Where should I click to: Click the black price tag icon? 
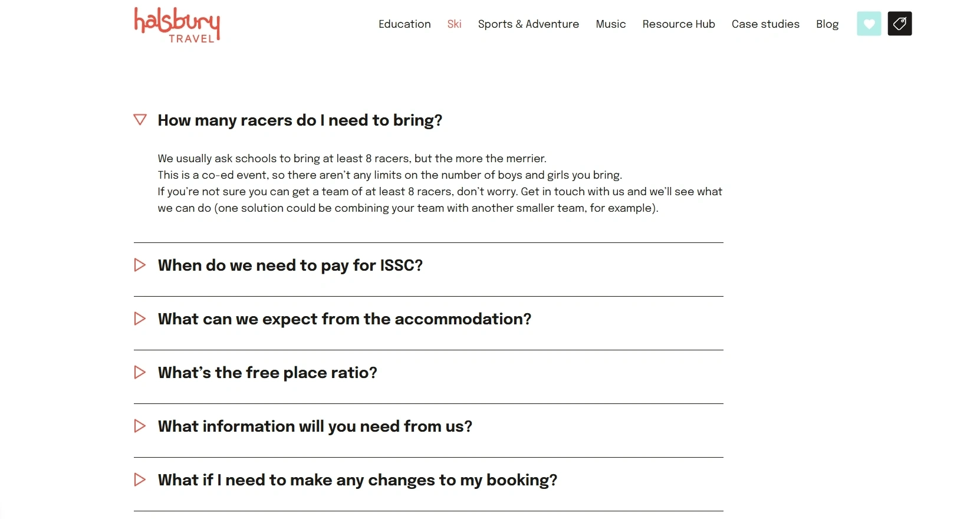pos(899,24)
